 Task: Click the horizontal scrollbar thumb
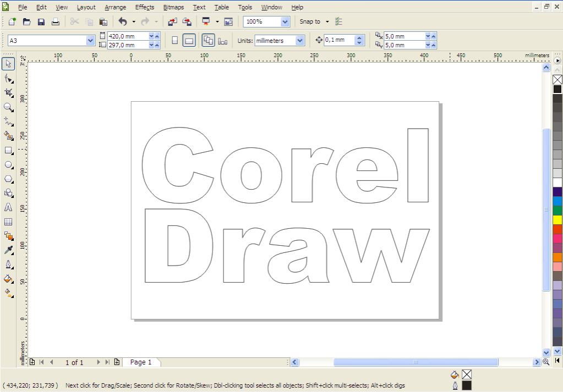[416, 362]
